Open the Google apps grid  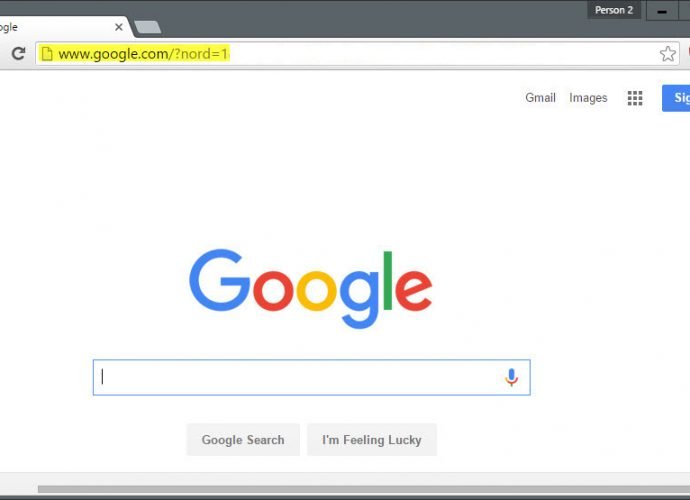coord(635,98)
